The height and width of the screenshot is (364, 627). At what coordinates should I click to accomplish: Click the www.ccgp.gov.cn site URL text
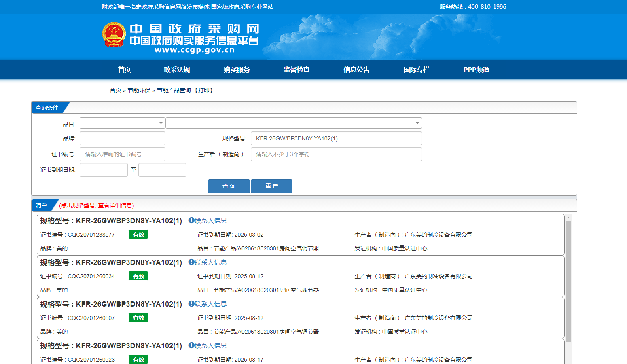tap(195, 50)
